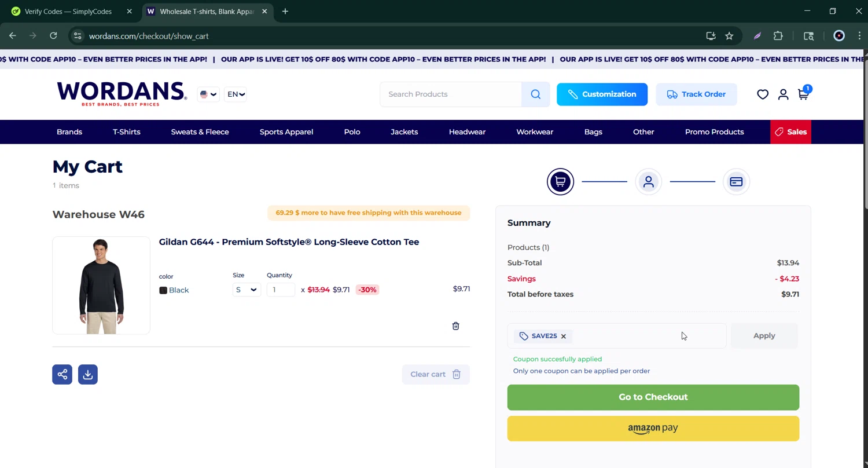Click the Search Products field
This screenshot has width=868, height=468.
point(451,94)
